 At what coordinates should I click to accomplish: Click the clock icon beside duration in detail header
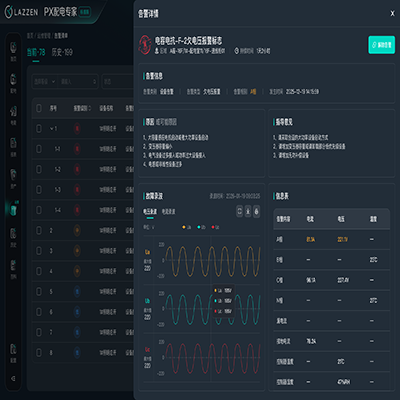pos(236,51)
